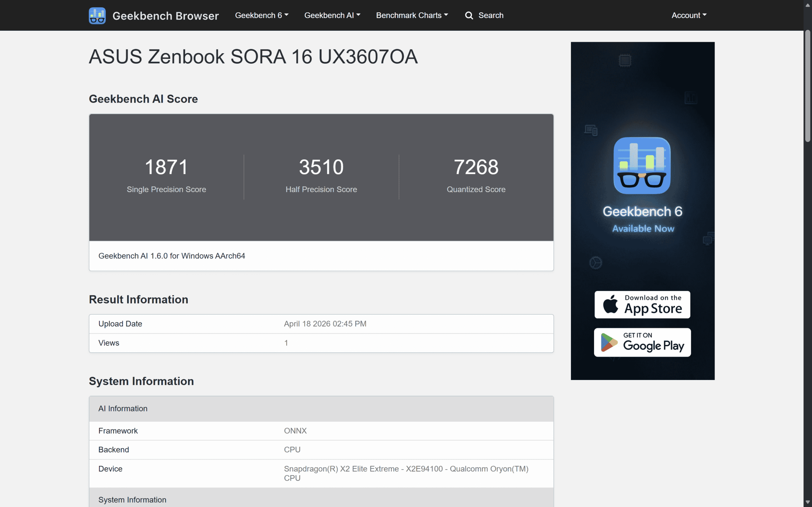Click the Geekbench Browser logo icon
812x507 pixels.
click(x=97, y=15)
